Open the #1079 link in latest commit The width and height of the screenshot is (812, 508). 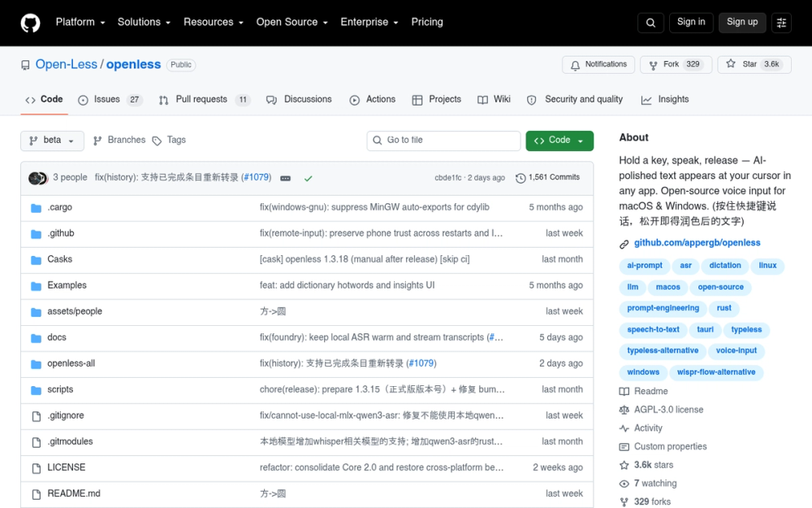pyautogui.click(x=257, y=177)
